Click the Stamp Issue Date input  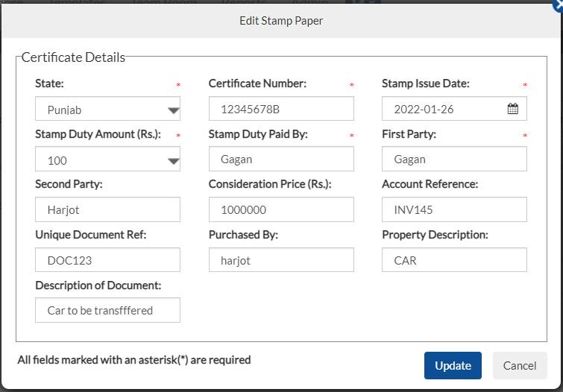[x=454, y=108]
